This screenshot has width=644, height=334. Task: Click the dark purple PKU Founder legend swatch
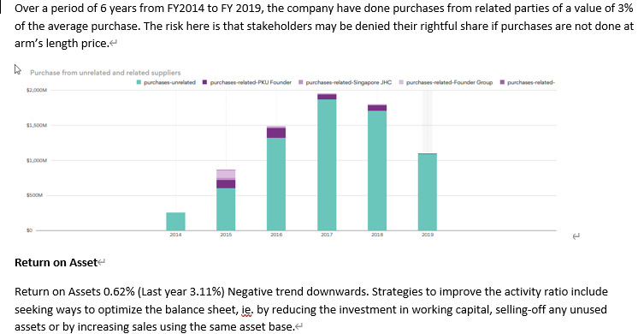204,82
